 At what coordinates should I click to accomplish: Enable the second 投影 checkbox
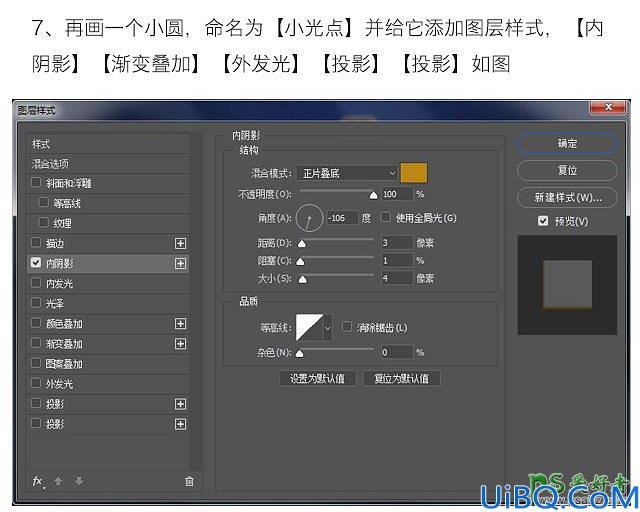click(x=36, y=423)
